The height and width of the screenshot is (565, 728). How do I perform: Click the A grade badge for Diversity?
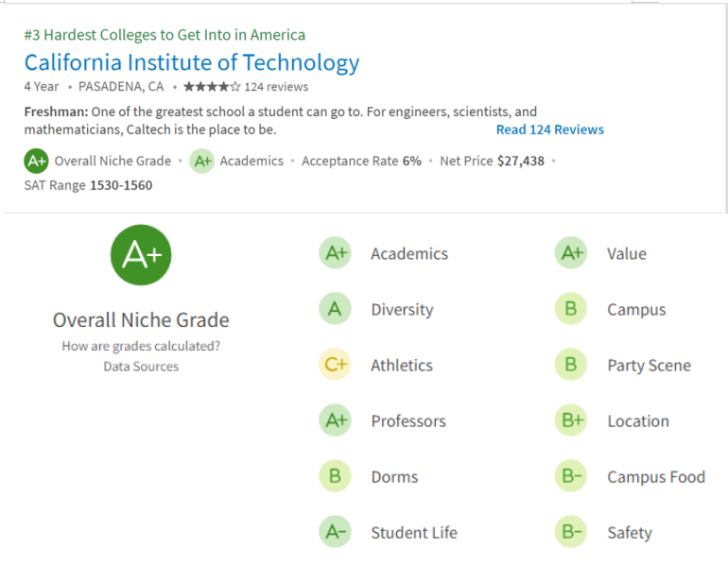point(335,309)
